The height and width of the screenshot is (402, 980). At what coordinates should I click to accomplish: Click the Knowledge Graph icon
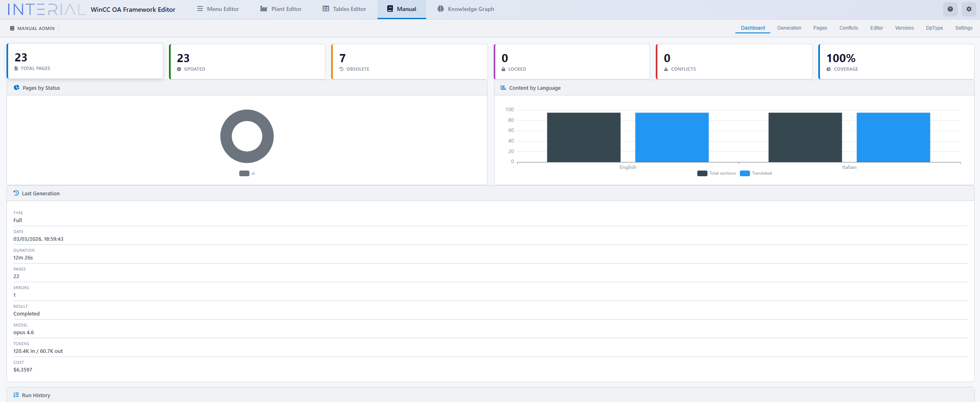click(440, 9)
